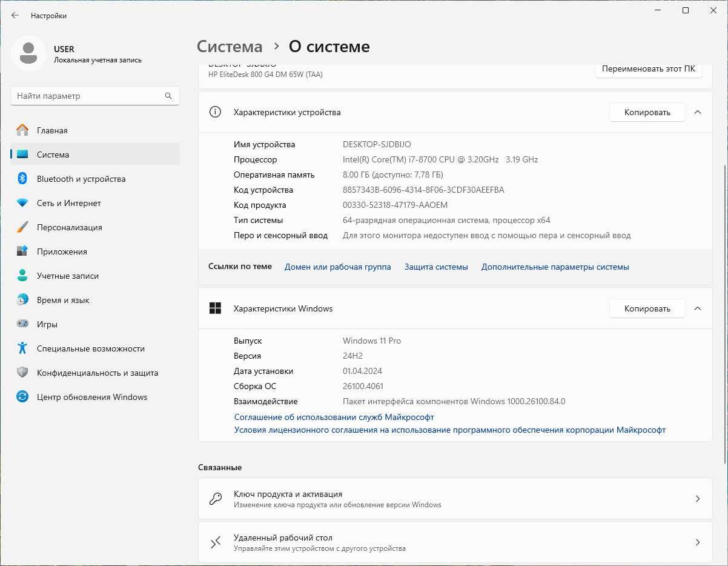
Task: Click the Bluetooth icon in sidebar
Action: click(22, 179)
